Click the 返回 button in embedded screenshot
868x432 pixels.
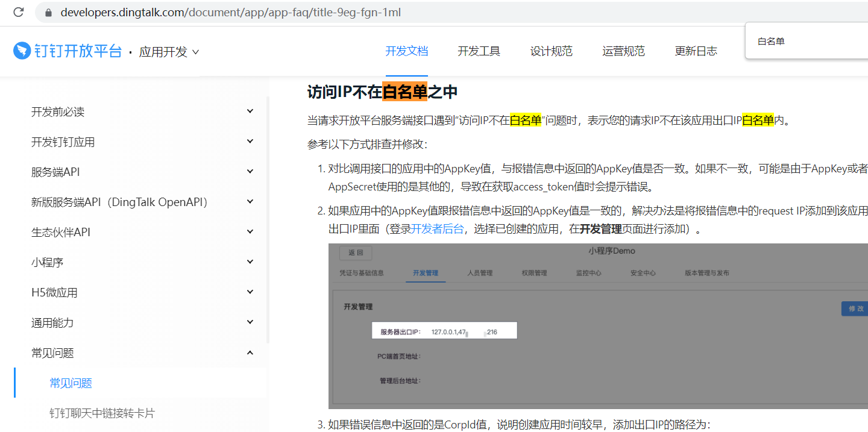click(x=356, y=253)
